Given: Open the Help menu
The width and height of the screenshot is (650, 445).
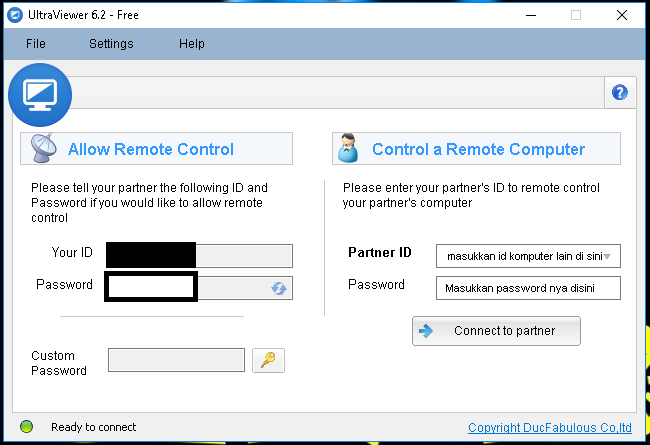Looking at the screenshot, I should coord(192,44).
